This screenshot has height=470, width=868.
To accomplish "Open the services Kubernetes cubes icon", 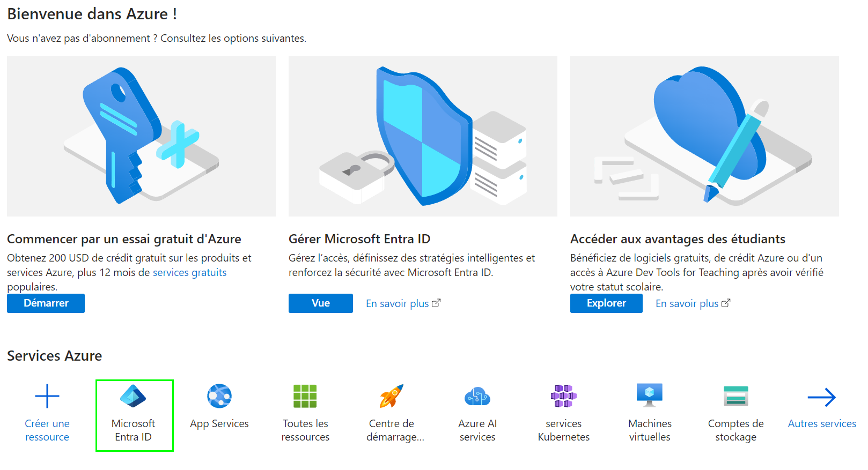I will (x=564, y=397).
